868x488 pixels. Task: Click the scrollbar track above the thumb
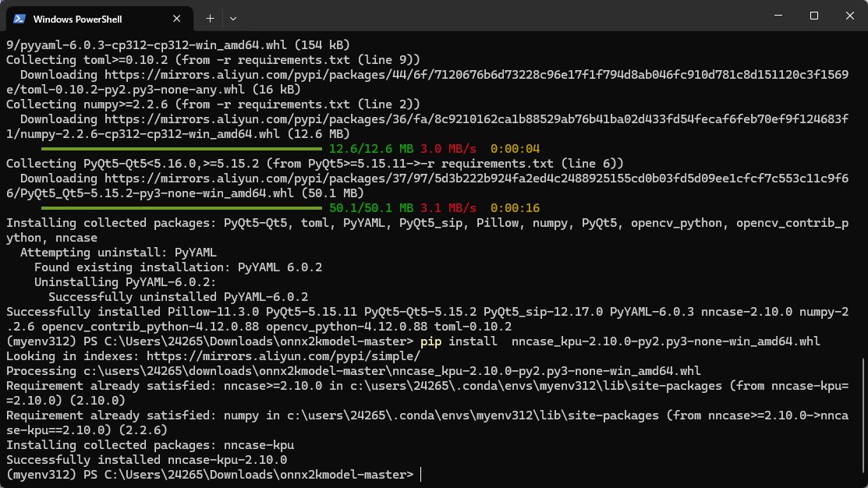(x=863, y=195)
